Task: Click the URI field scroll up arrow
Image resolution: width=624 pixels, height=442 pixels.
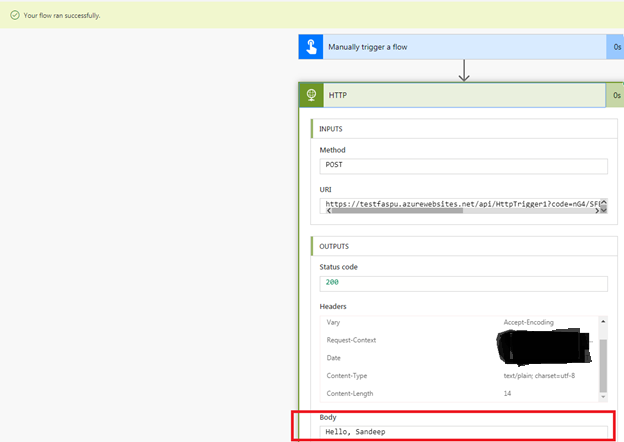Action: (604, 202)
